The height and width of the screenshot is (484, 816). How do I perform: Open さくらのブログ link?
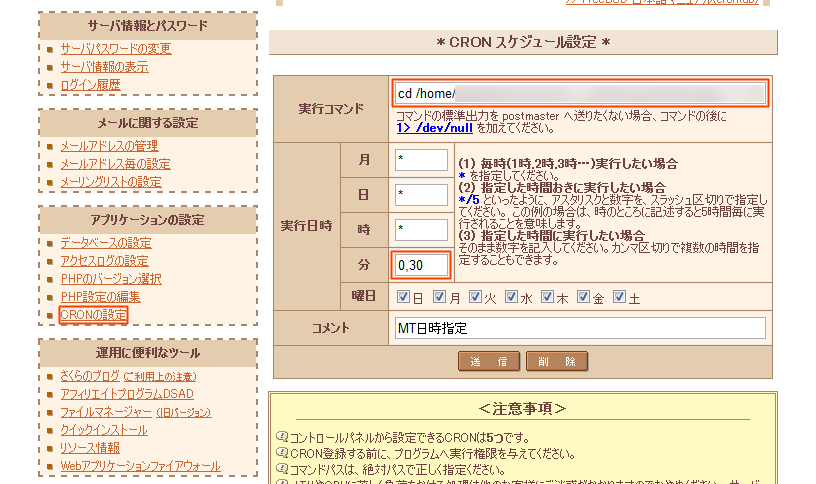point(90,376)
